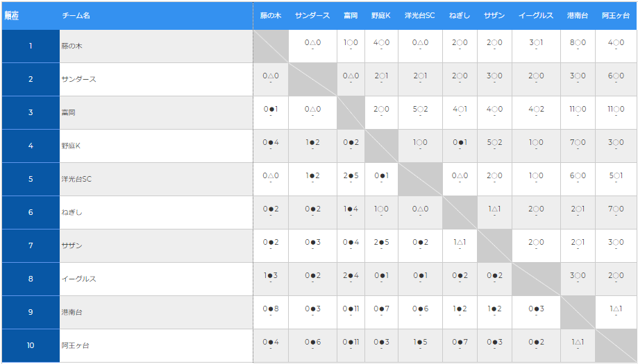Click the イーグルス column header
This screenshot has height=364, width=638.
pyautogui.click(x=535, y=15)
